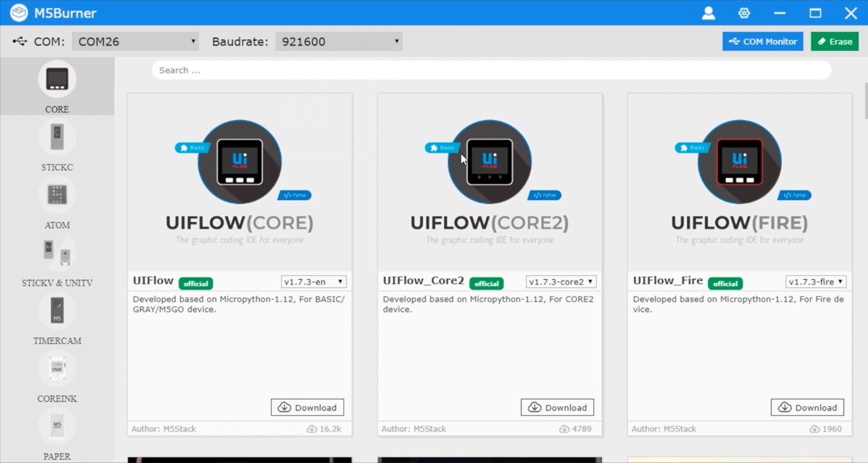The image size is (868, 463).
Task: Open the STICKV & UNITV category
Action: (57, 254)
